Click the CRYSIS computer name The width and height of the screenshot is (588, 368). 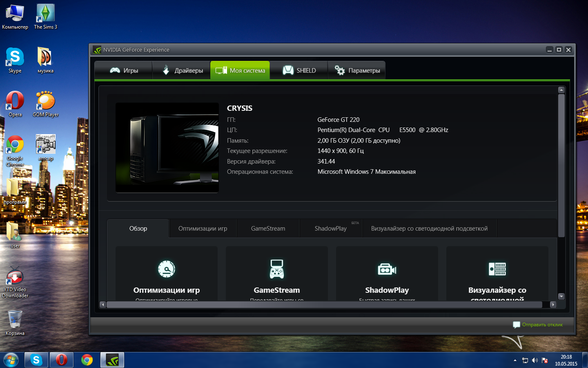[x=240, y=108]
